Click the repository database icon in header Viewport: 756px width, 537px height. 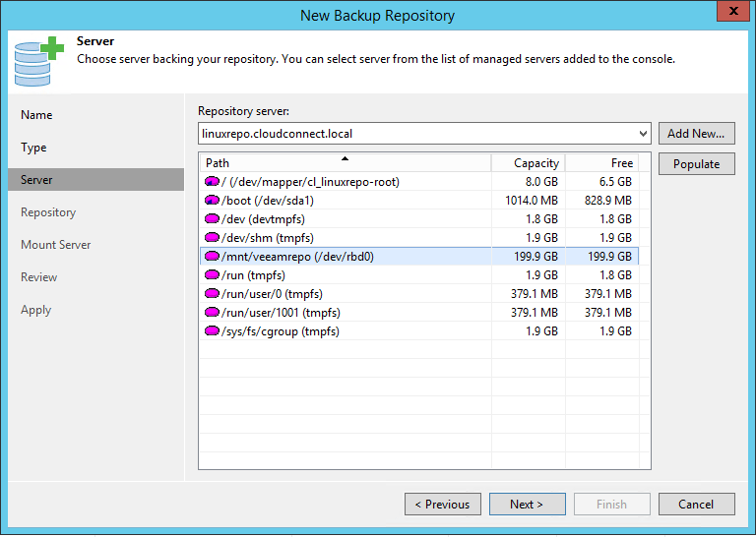38,62
